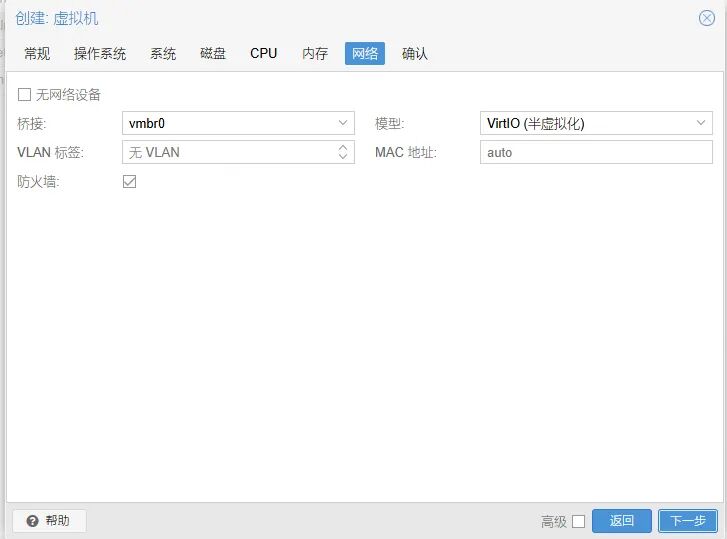
Task: Decrease the VLAN 标签 value with spinner down
Action: tap(343, 157)
